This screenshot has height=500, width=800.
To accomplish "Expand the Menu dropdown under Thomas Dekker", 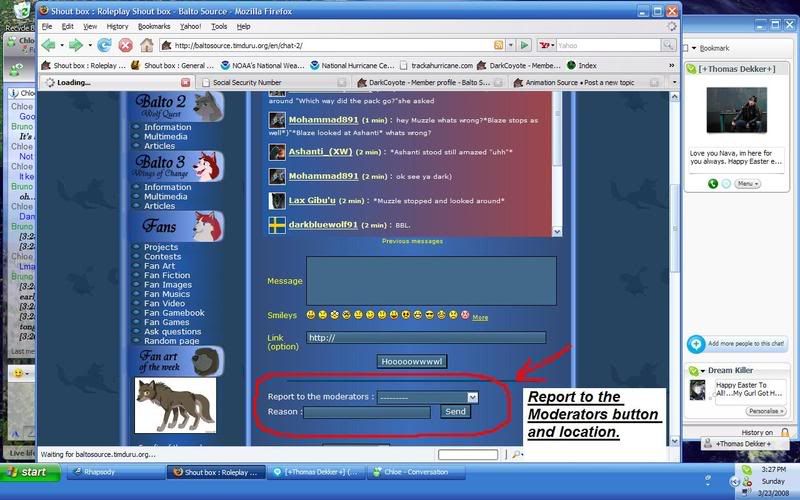I will 747,184.
